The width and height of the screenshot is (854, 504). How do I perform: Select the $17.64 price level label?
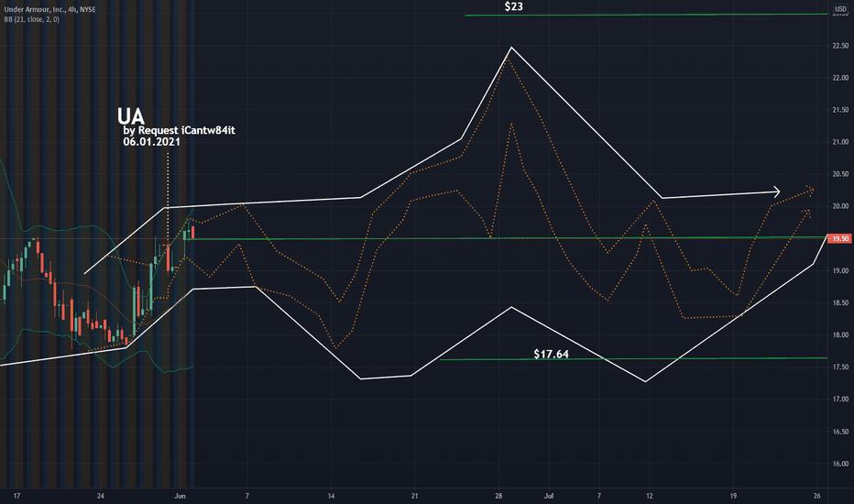tap(552, 354)
